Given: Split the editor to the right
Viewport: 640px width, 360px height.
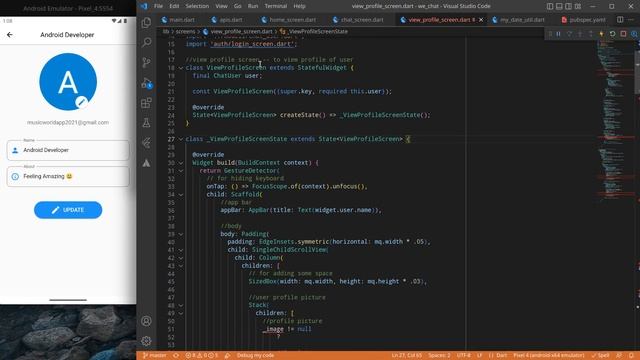Looking at the screenshot, I should [620, 20].
